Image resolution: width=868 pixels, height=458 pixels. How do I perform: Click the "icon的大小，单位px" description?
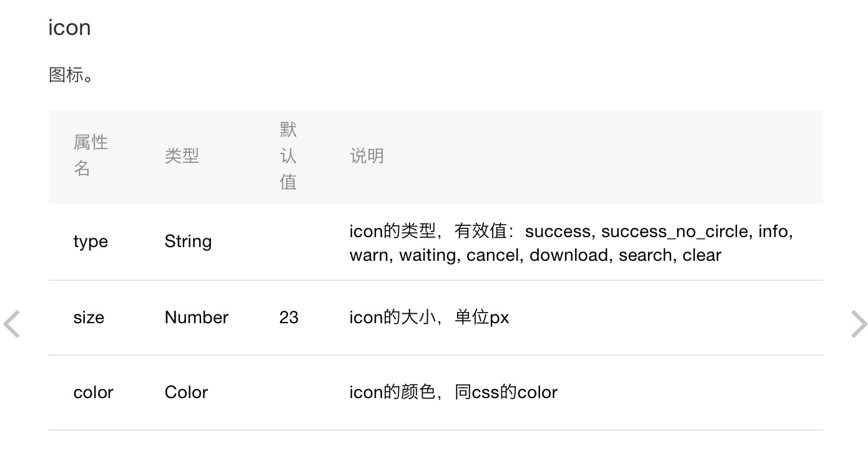[x=429, y=318]
